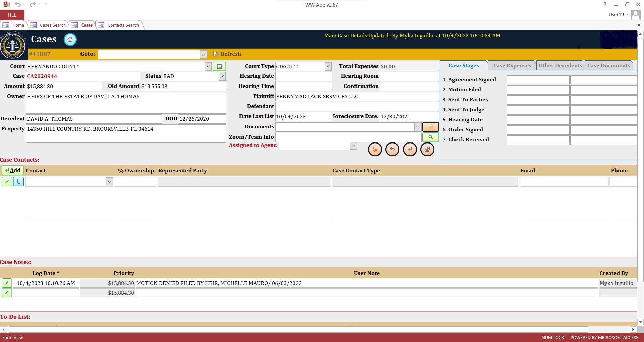Click the Defendant input field
The height and width of the screenshot is (342, 644).
pos(357,107)
